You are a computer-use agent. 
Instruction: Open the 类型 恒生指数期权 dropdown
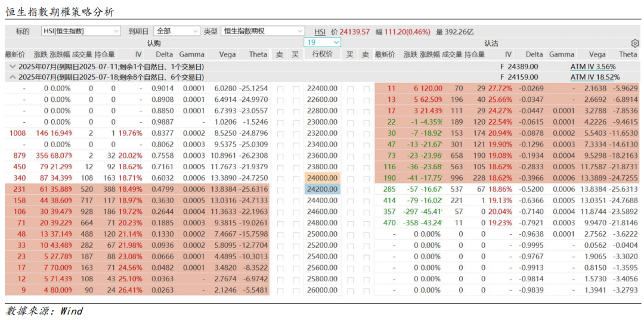(263, 31)
